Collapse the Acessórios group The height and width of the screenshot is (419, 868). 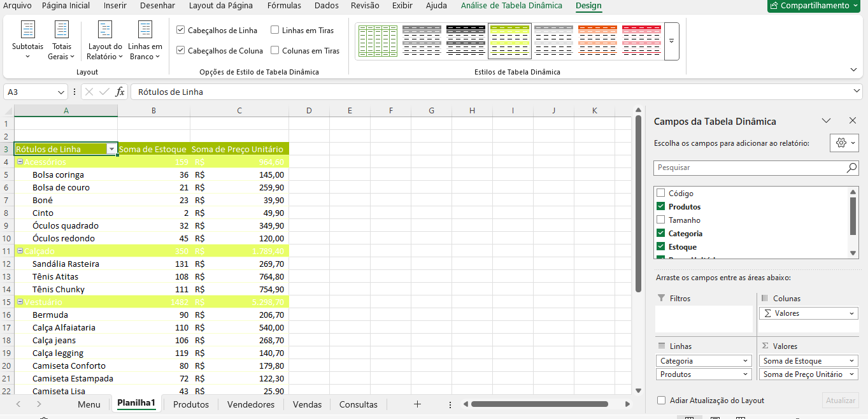coord(20,162)
